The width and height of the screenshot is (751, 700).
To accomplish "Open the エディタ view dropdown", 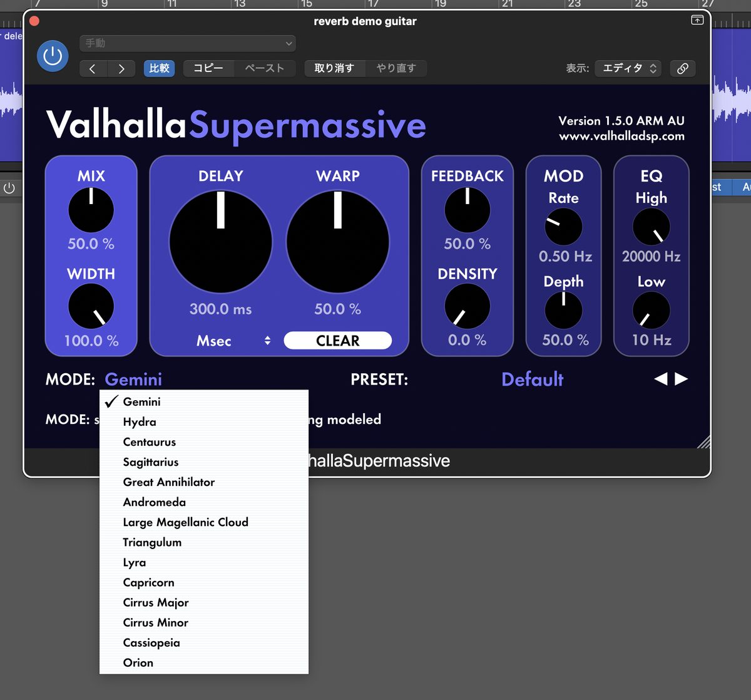I will click(x=628, y=68).
